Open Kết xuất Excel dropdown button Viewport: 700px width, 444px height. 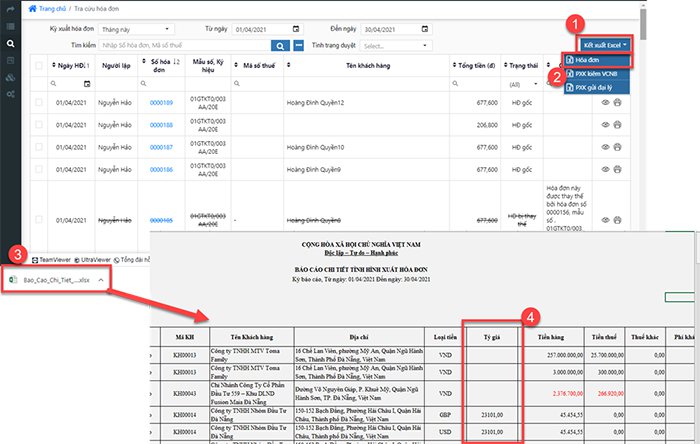click(606, 45)
